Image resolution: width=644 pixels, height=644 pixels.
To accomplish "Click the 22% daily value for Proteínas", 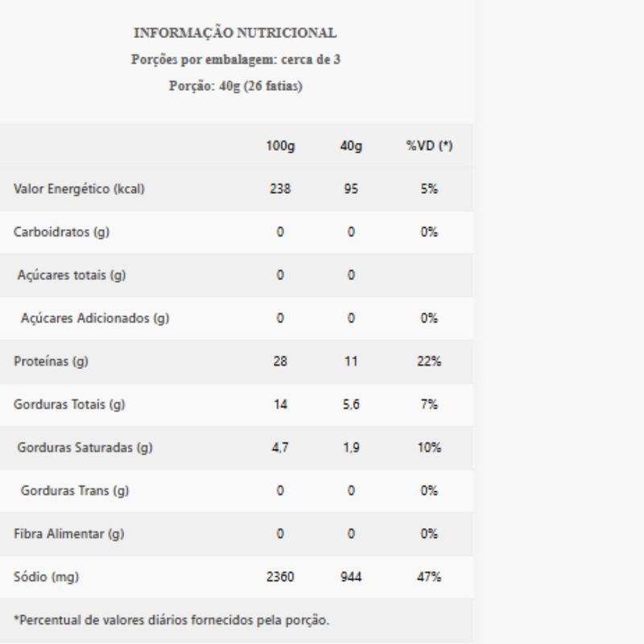I will [429, 361].
